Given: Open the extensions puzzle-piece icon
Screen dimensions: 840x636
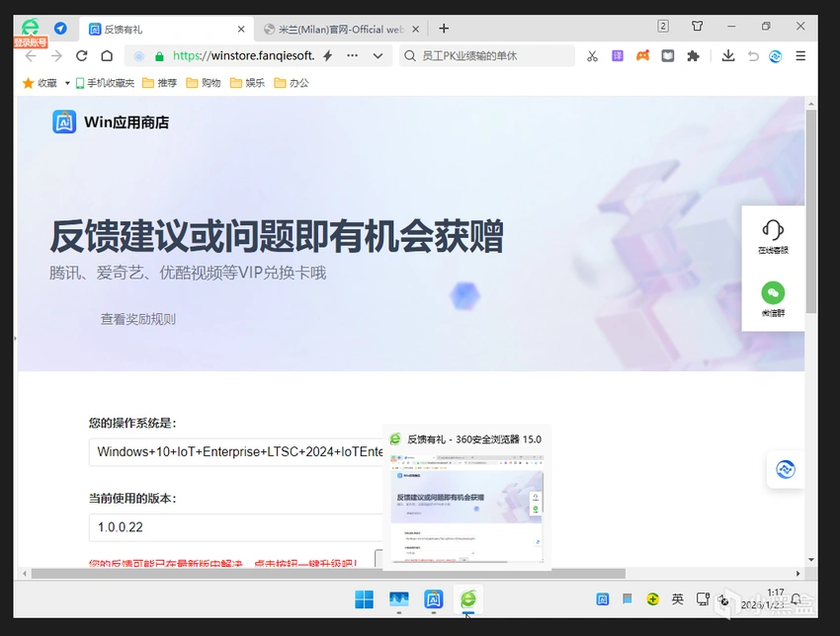Looking at the screenshot, I should click(x=693, y=56).
